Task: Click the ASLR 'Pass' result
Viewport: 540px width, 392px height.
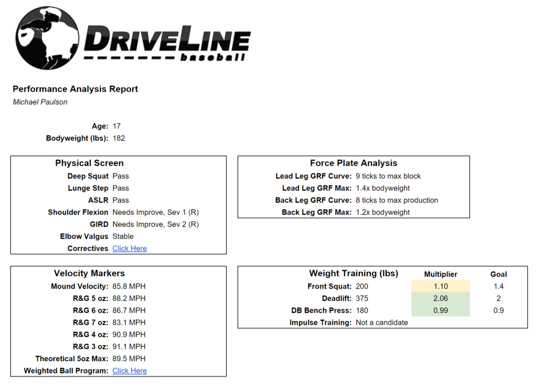Action: coord(121,200)
